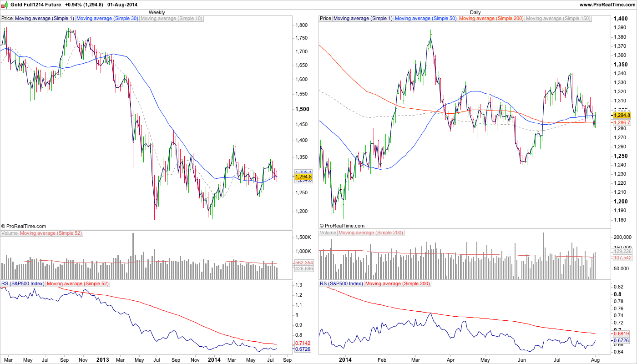Click Moving average (Simple 30) label
The height and width of the screenshot is (364, 637).
pos(107,19)
